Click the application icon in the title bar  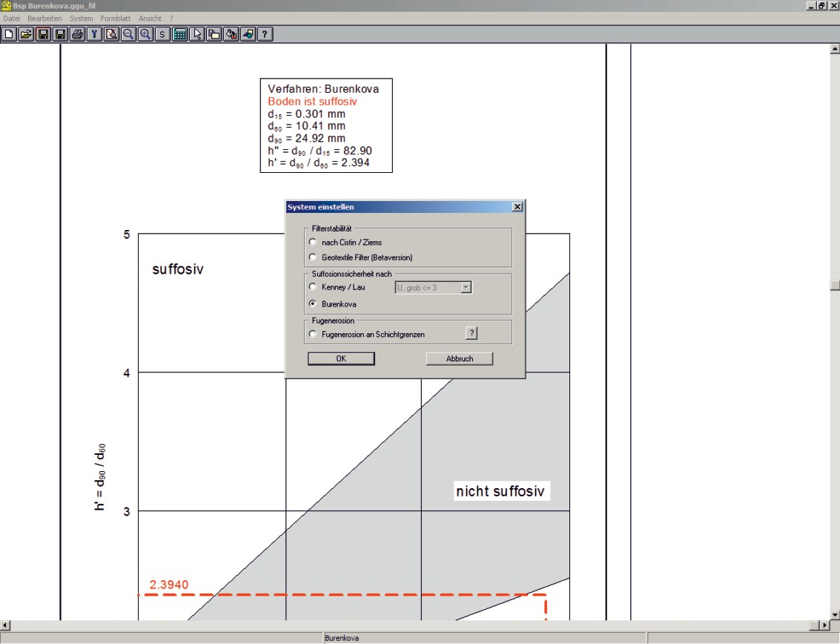click(x=6, y=5)
